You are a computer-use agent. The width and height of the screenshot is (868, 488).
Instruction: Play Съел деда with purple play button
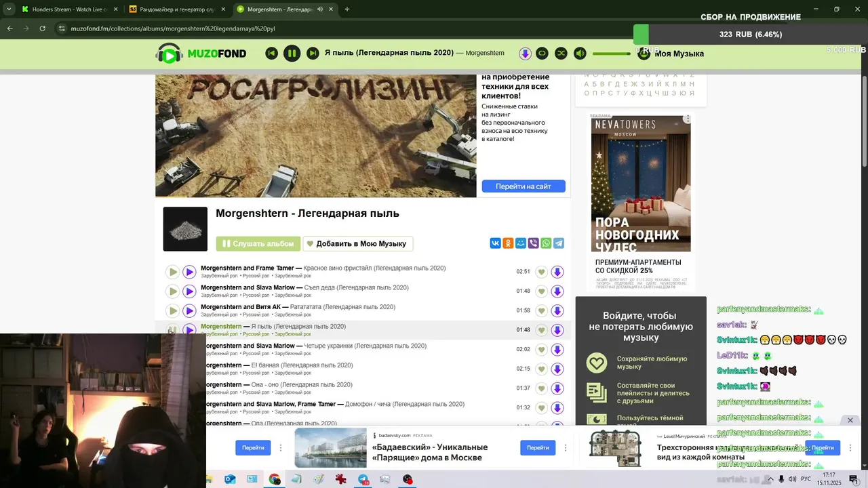pyautogui.click(x=189, y=291)
